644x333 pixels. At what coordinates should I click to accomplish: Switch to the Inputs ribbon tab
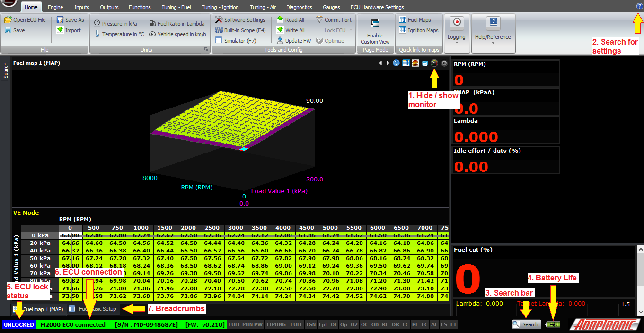click(x=82, y=7)
